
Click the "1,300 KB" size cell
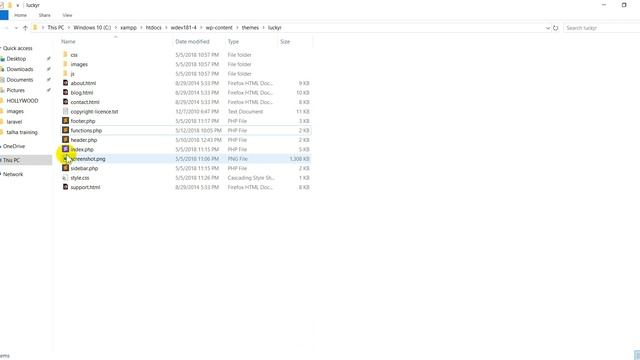pos(299,159)
